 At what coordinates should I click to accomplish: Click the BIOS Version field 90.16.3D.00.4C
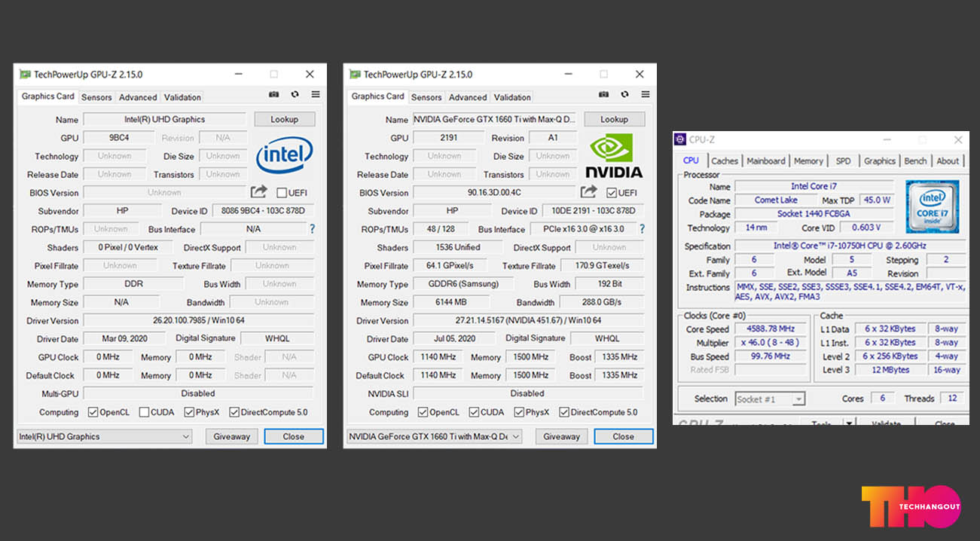pyautogui.click(x=494, y=193)
